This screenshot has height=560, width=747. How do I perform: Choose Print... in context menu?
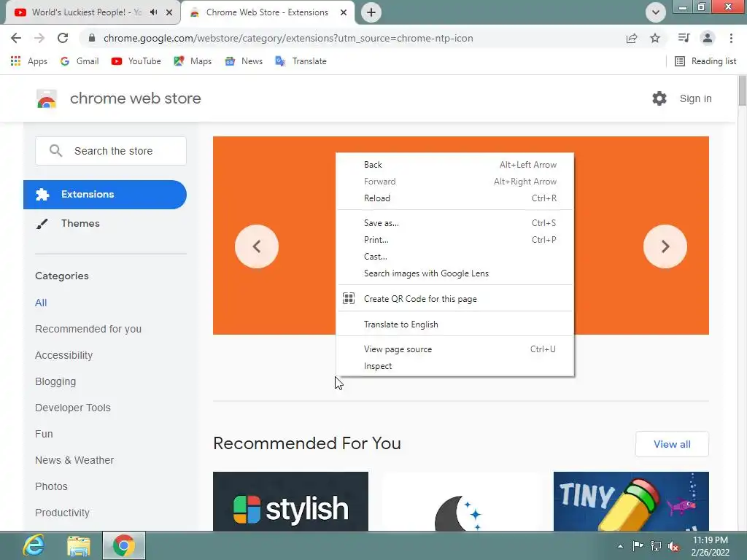pyautogui.click(x=455, y=239)
